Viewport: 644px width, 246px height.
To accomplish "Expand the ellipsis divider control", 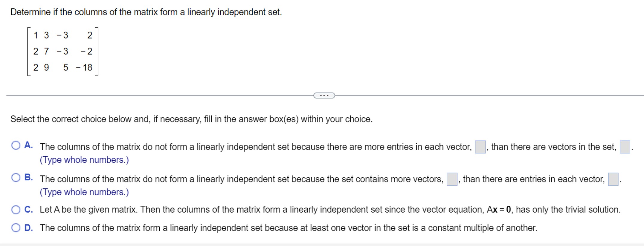I will click(x=324, y=95).
